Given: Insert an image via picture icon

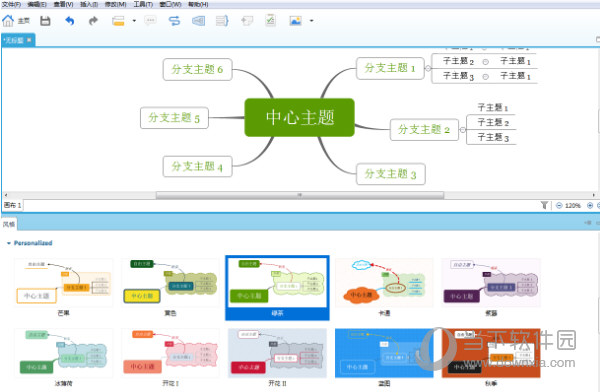Looking at the screenshot, I should [x=295, y=21].
